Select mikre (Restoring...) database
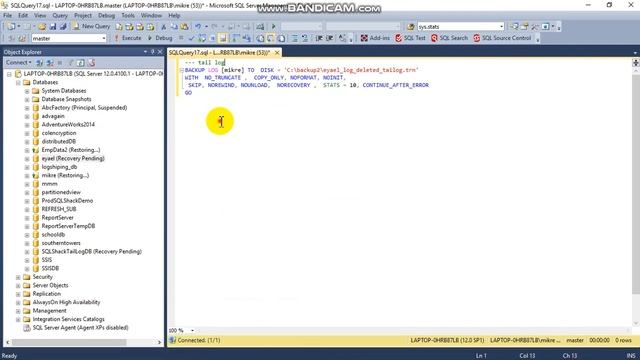640x360 pixels. pos(65,176)
